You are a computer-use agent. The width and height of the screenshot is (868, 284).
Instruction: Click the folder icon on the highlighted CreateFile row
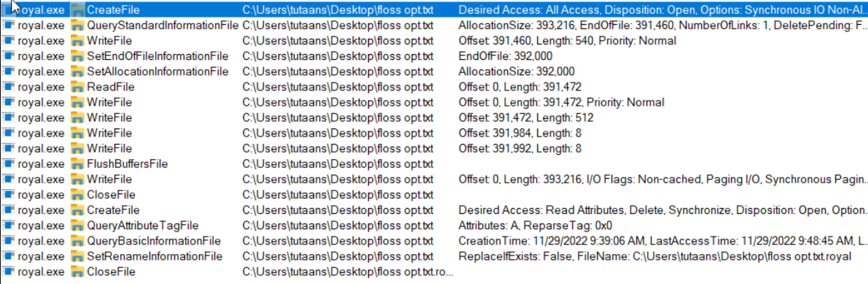click(77, 10)
